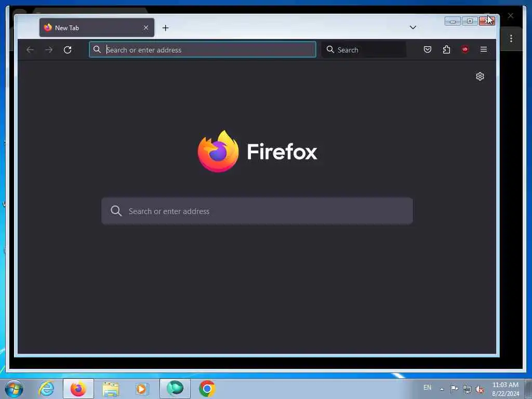Open the network tray icon

[x=467, y=389]
